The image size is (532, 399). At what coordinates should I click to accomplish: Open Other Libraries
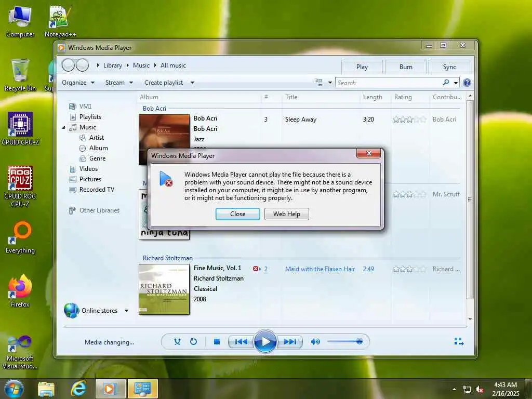95,210
